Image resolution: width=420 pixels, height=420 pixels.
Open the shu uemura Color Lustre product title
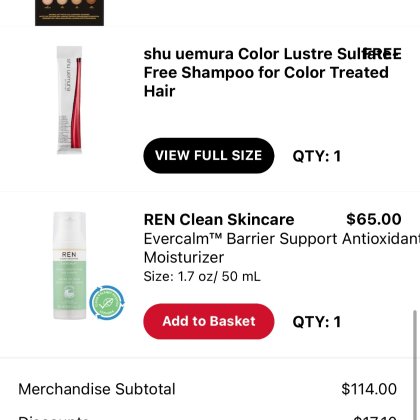(x=266, y=72)
